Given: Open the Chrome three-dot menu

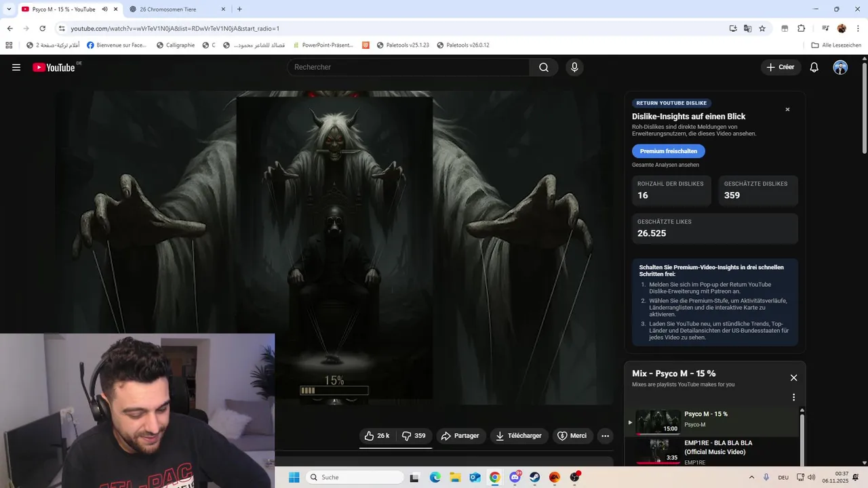Looking at the screenshot, I should (x=858, y=28).
